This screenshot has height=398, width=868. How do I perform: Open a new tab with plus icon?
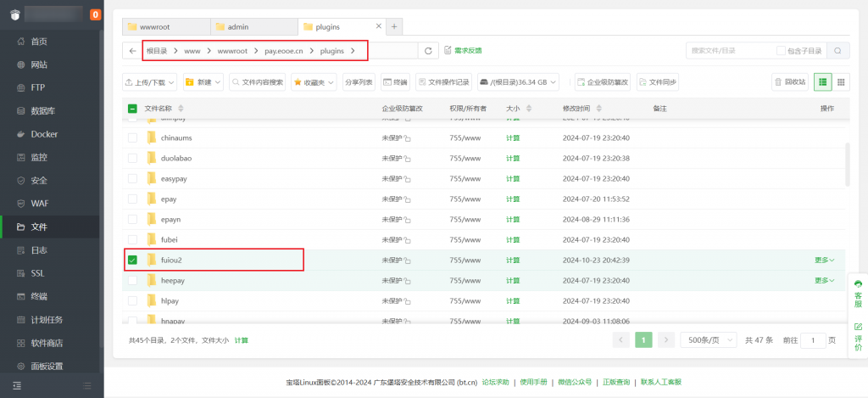[x=394, y=26]
